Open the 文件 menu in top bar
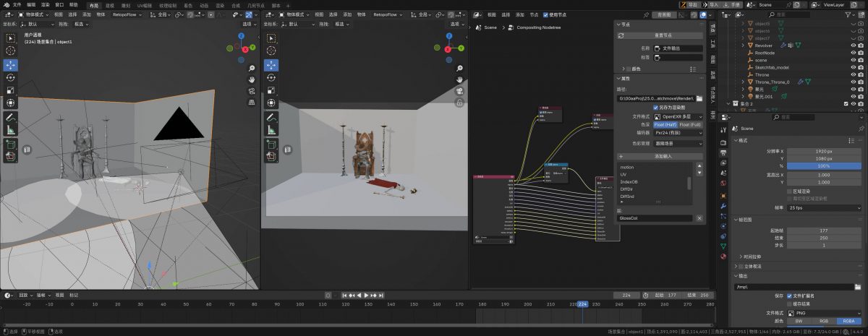 (17, 4)
